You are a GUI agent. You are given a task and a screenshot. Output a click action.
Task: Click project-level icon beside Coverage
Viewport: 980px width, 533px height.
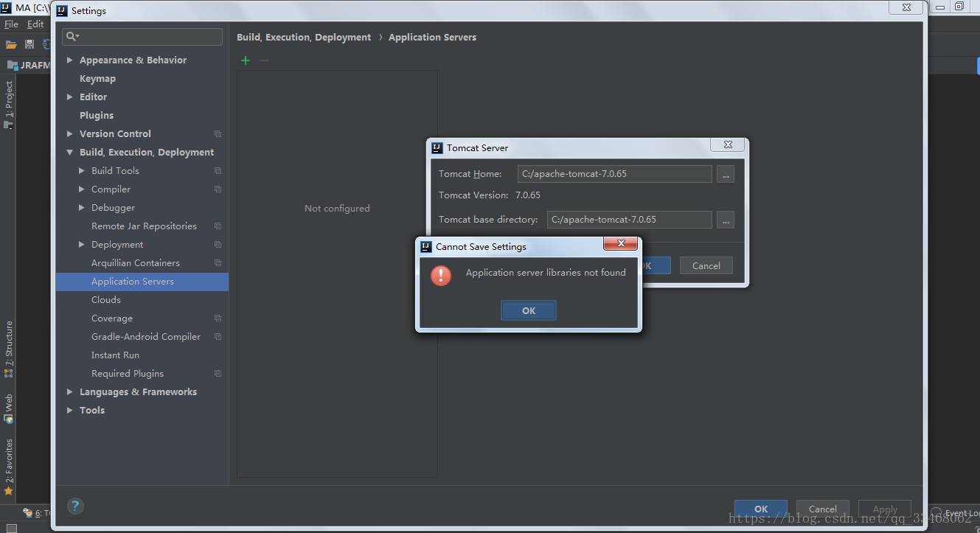[218, 318]
